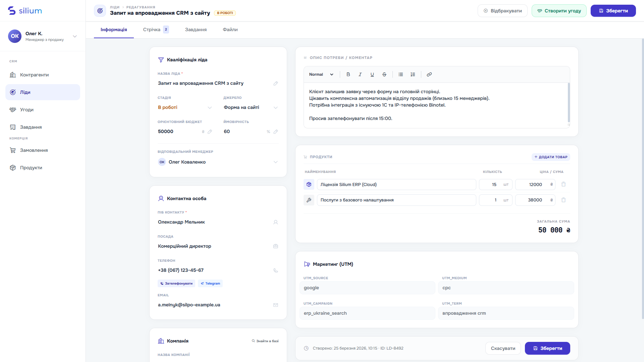Image resolution: width=644 pixels, height=362 pixels.
Task: Toggle strikethrough formatting in comment editor
Action: (x=384, y=74)
